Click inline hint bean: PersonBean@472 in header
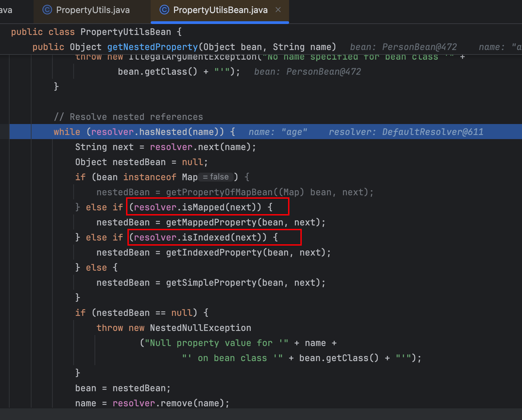This screenshot has height=420, width=522. pos(403,47)
